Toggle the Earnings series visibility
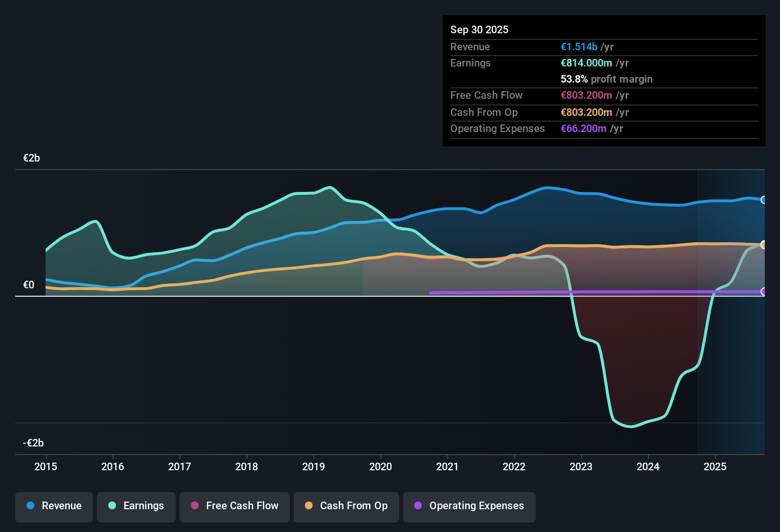Screen dimensions: 780x532 (136, 506)
